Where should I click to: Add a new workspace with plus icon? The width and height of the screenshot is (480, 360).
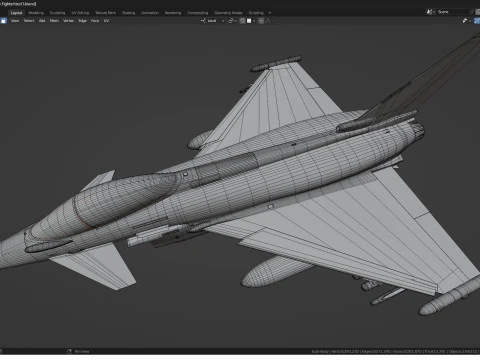click(x=270, y=13)
